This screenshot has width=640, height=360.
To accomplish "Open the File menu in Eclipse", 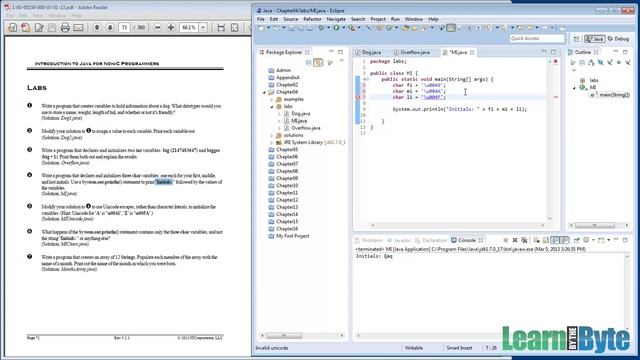I will pyautogui.click(x=260, y=19).
